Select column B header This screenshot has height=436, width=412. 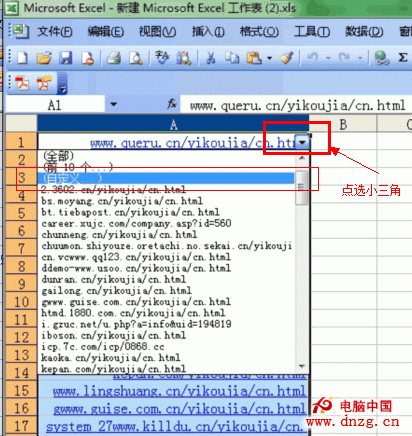tap(343, 124)
